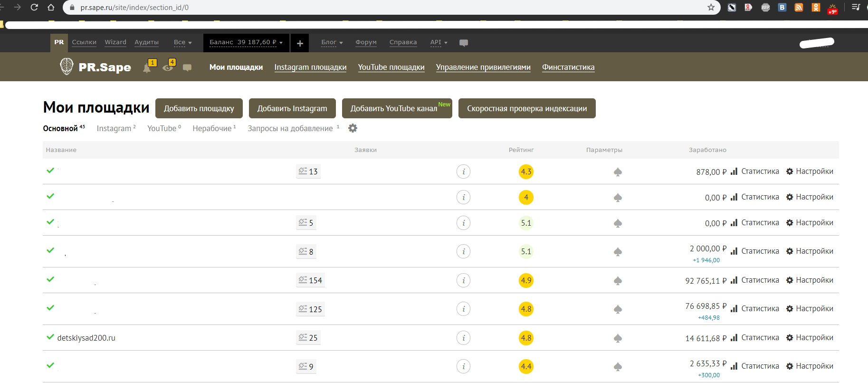The width and height of the screenshot is (868, 391).
Task: Open the detskiysad200.ru site name
Action: pos(86,338)
